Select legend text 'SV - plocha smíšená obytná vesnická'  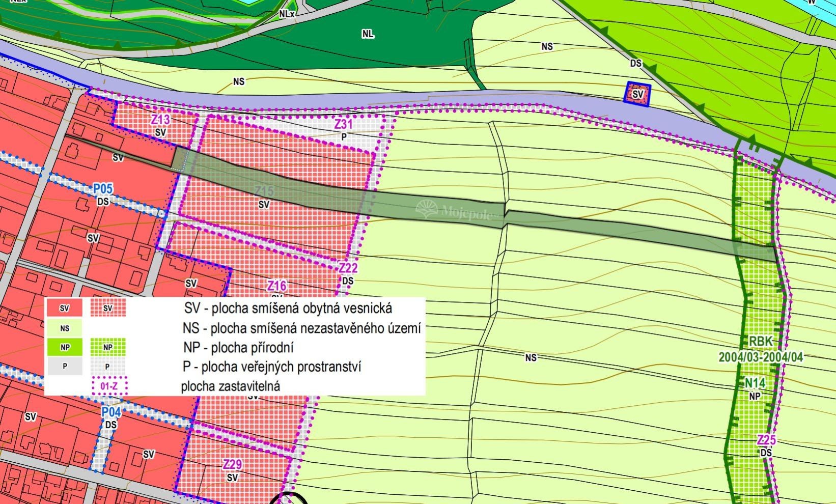click(x=288, y=309)
